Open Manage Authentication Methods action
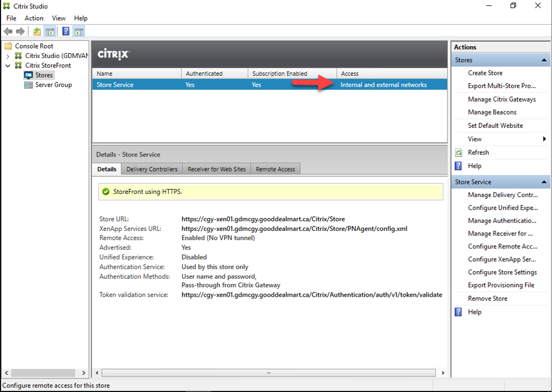Image resolution: width=552 pixels, height=392 pixels. (502, 221)
